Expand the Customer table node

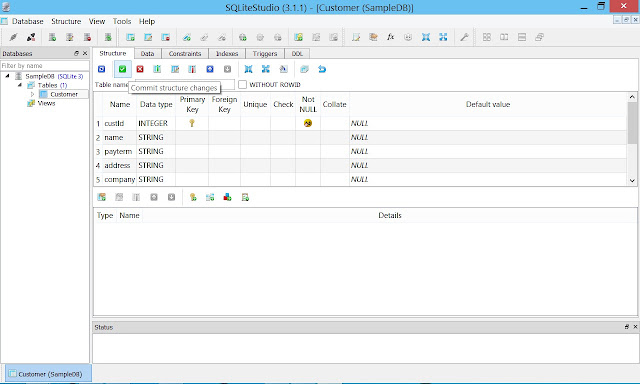coord(32,94)
